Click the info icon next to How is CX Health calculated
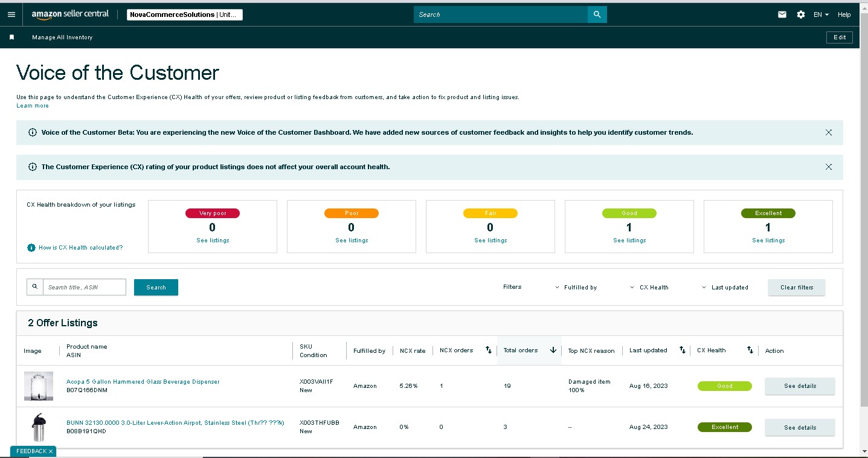The width and height of the screenshot is (868, 458). point(31,248)
